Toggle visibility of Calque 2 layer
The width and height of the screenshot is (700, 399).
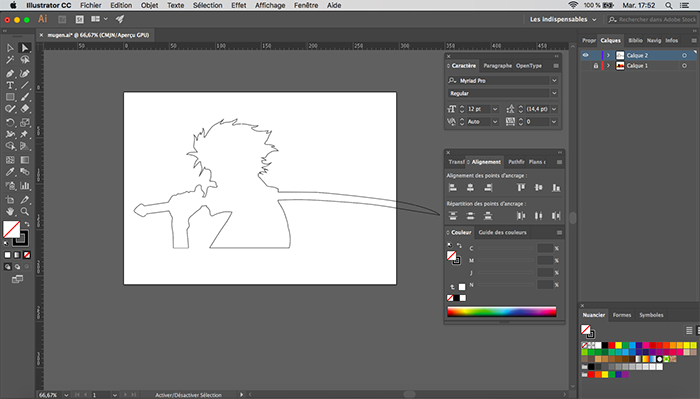pos(585,55)
